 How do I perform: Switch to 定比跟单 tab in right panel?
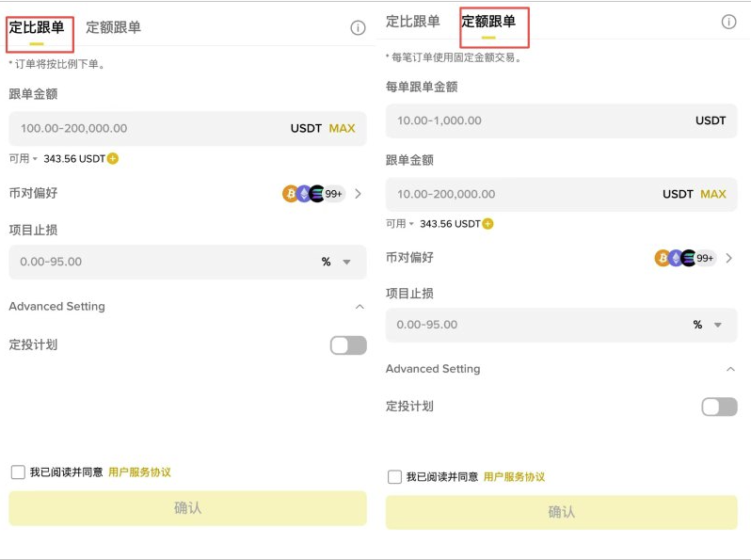coord(412,22)
